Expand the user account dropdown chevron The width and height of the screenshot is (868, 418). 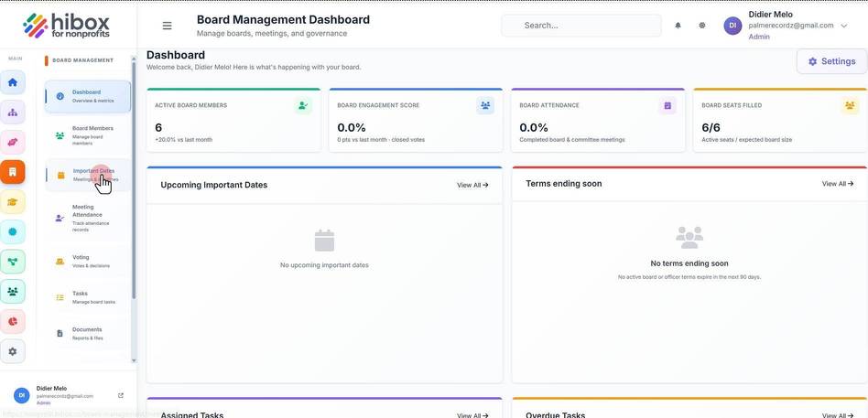pos(843,26)
